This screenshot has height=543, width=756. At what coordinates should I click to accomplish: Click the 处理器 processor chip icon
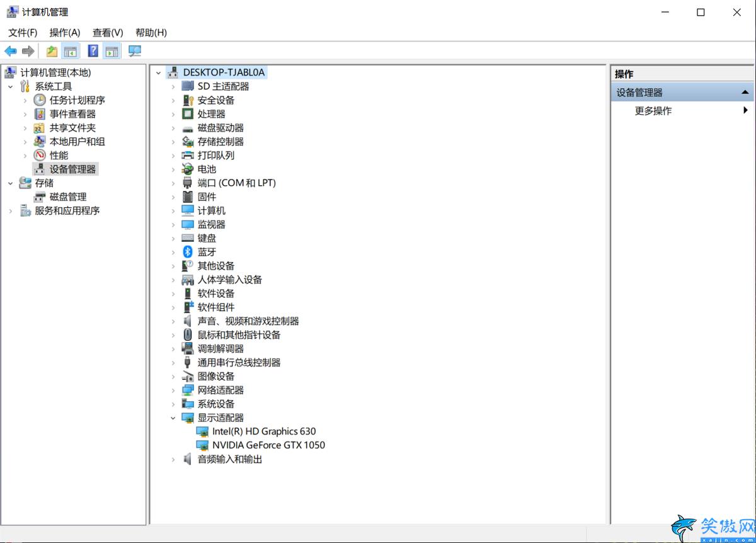(x=188, y=114)
